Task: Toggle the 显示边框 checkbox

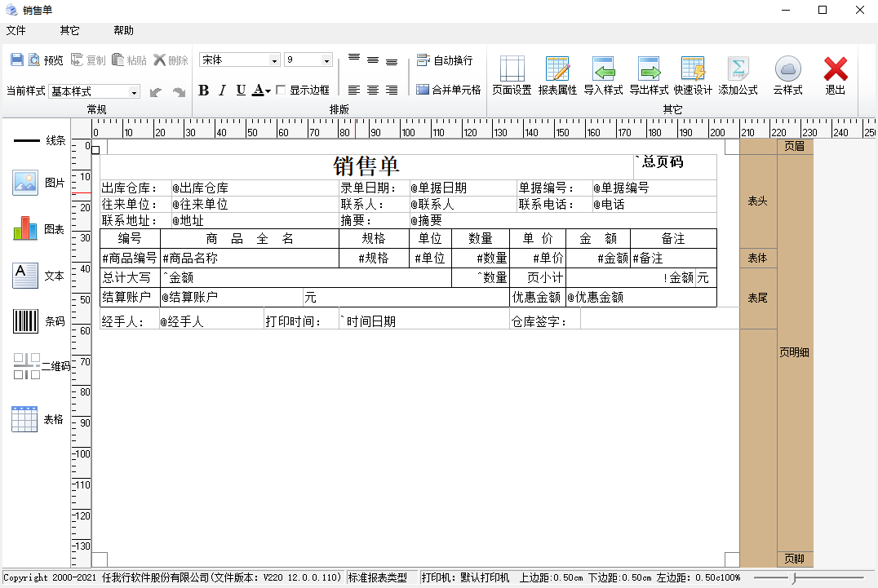Action: [x=281, y=91]
